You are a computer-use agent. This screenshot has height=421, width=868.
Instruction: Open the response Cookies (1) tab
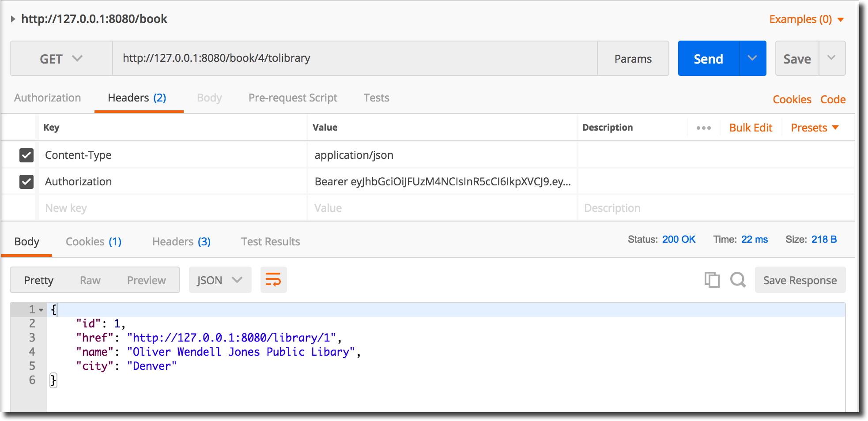click(94, 241)
